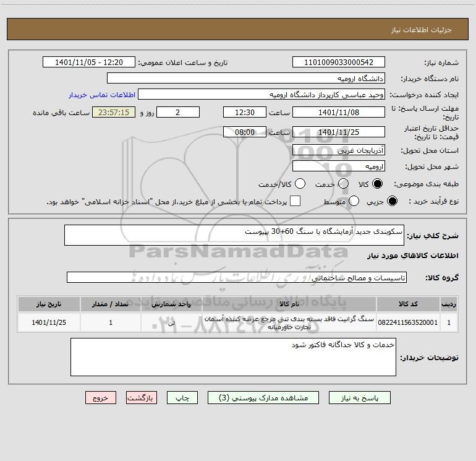
Task: Click product code cell 0822411563520001
Action: pos(408,322)
